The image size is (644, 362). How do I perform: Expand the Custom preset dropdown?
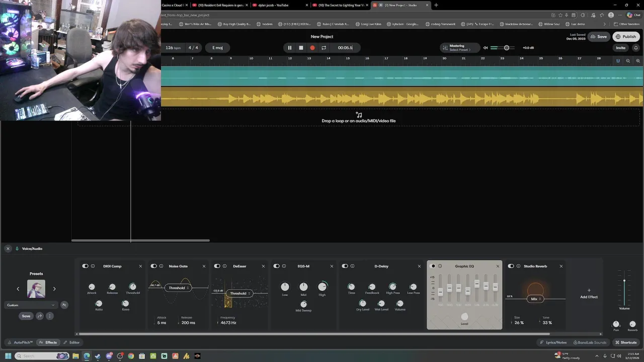tap(31, 305)
